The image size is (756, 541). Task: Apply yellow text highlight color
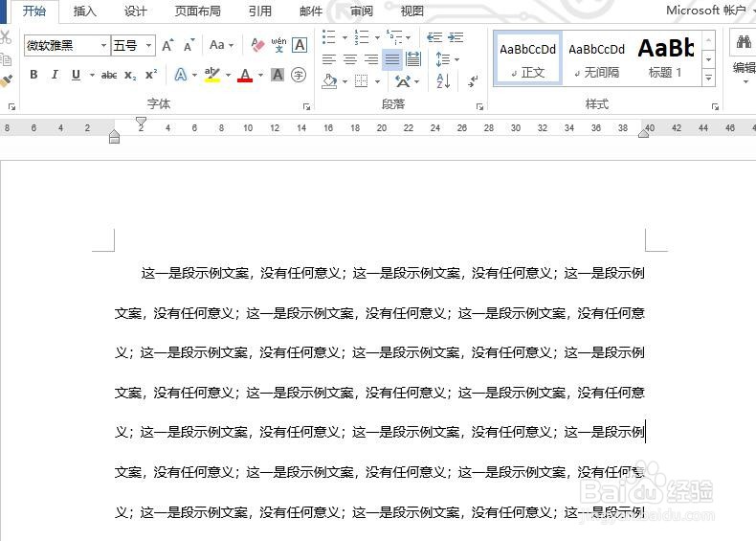212,75
